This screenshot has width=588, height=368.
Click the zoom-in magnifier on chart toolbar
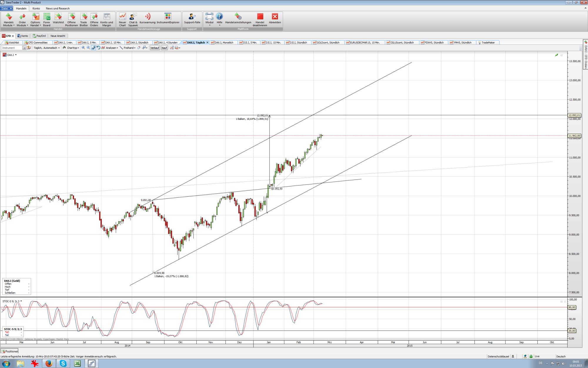tap(83, 48)
